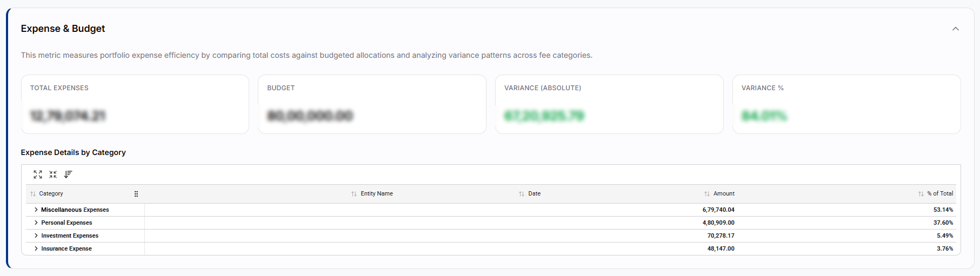The image size is (980, 276).
Task: Expand the Miscellaneous Expenses row
Action: tap(36, 210)
